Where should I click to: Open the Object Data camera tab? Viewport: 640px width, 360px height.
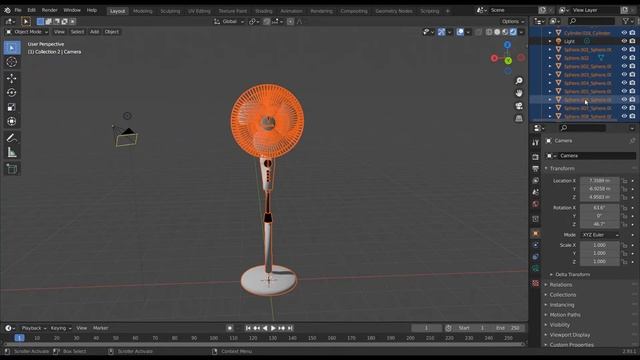pyautogui.click(x=536, y=268)
